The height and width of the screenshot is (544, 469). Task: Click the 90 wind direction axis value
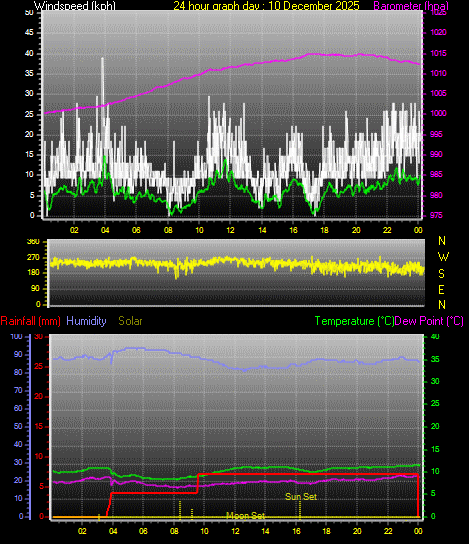point(35,289)
